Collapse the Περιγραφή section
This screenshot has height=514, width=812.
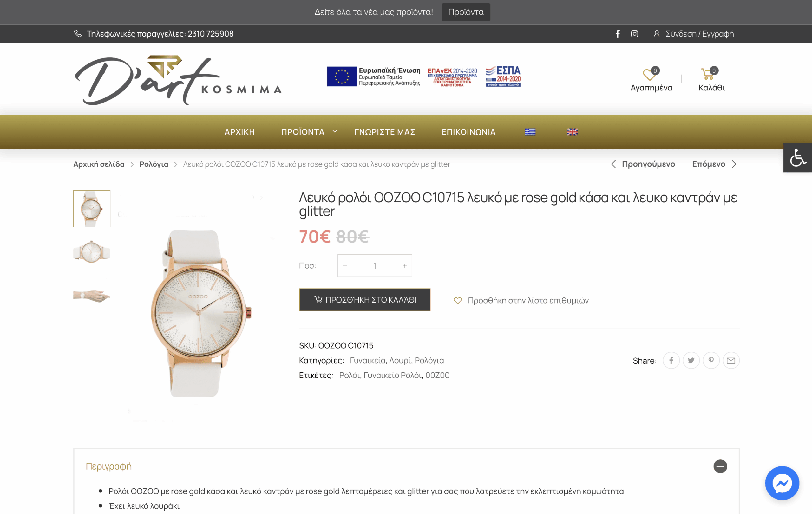click(x=720, y=466)
